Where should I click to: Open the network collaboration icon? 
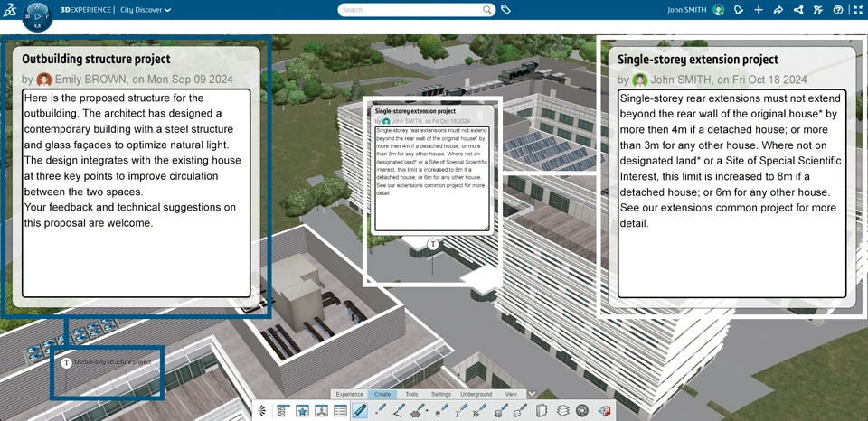pos(798,10)
